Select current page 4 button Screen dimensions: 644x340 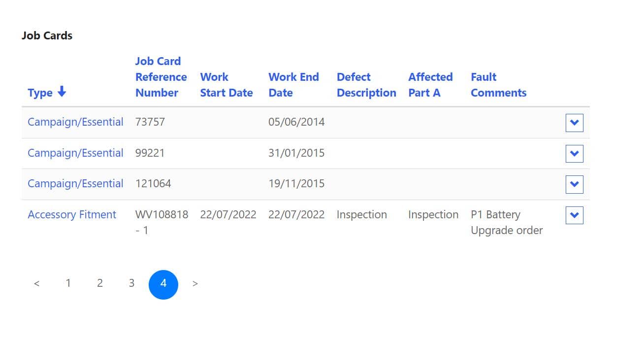[x=163, y=284]
